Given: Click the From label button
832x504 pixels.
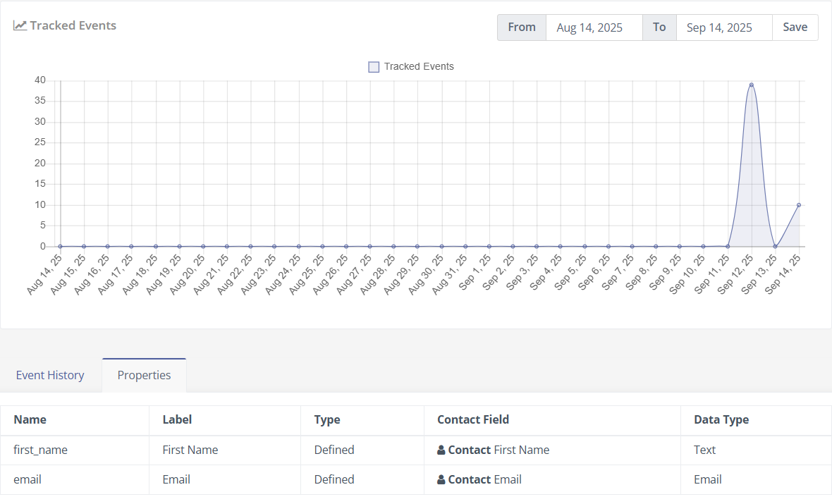Looking at the screenshot, I should coord(522,27).
